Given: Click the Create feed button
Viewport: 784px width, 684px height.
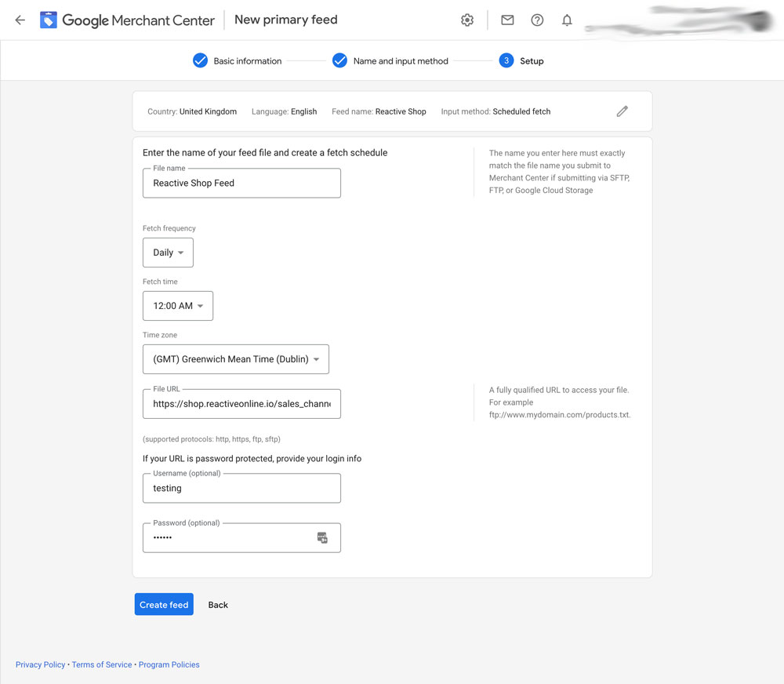Looking at the screenshot, I should (x=164, y=605).
